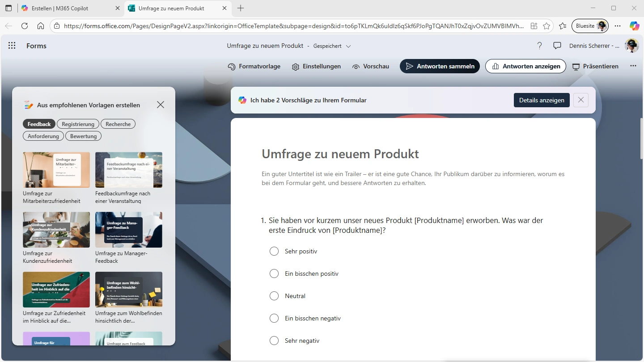Choose the 'Sehr negativ' radio option

pos(274,341)
